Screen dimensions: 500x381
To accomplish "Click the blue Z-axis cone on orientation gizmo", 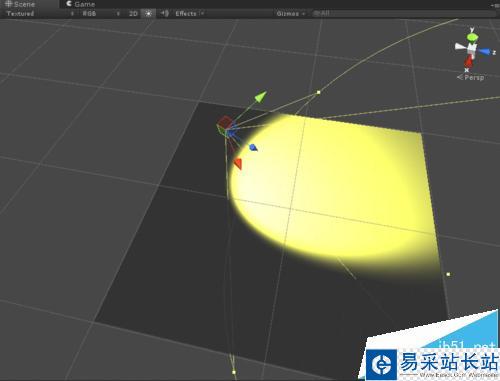I will tap(485, 52).
